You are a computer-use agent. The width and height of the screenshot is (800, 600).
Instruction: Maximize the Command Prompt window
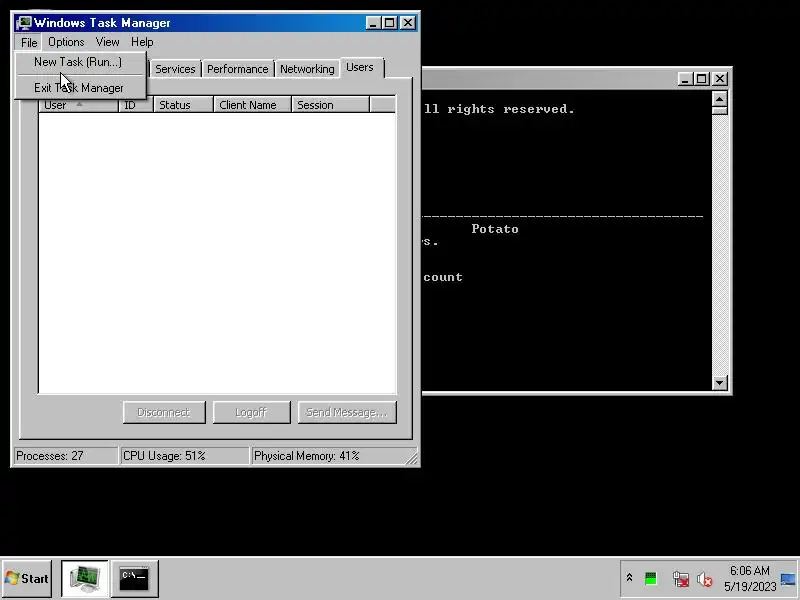tap(702, 79)
